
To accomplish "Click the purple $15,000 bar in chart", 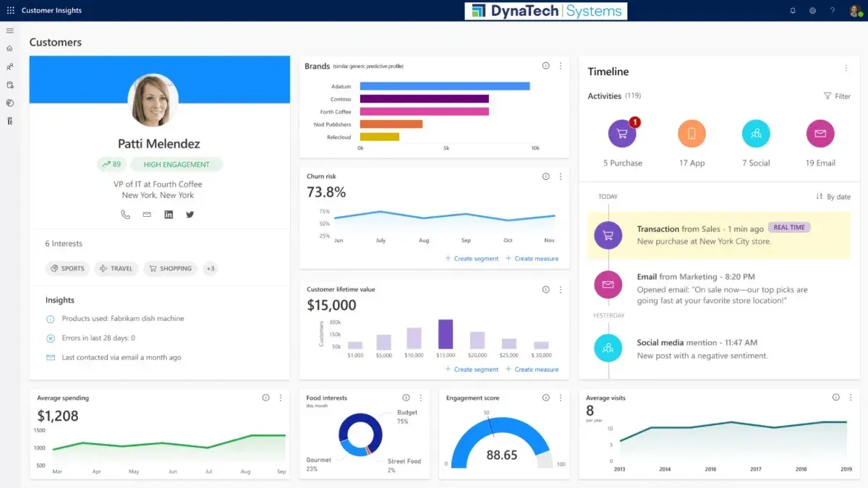I will click(x=446, y=335).
